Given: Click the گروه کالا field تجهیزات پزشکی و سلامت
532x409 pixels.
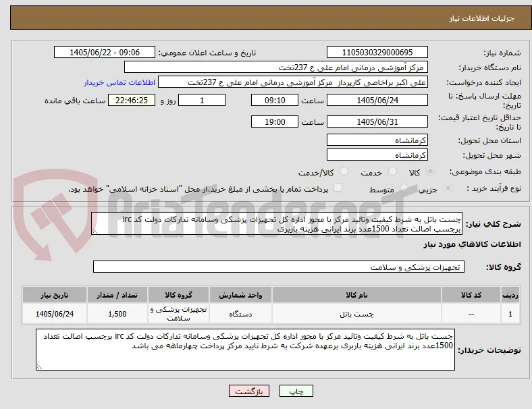Looking at the screenshot, I should click(279, 267).
